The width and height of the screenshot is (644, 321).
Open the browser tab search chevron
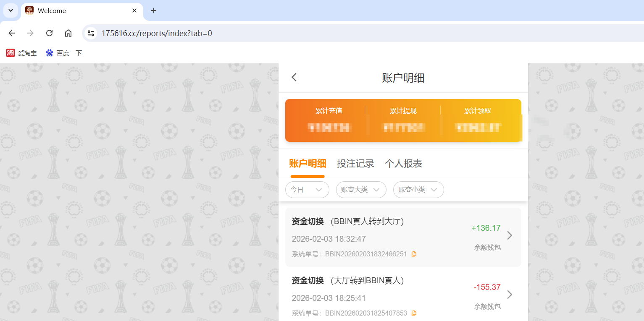[x=10, y=10]
